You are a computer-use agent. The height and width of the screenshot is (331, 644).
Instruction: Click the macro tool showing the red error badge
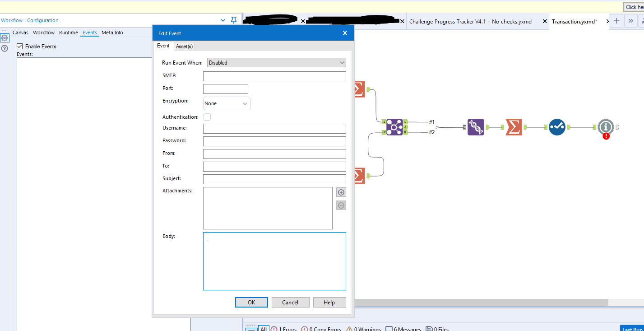tap(605, 127)
